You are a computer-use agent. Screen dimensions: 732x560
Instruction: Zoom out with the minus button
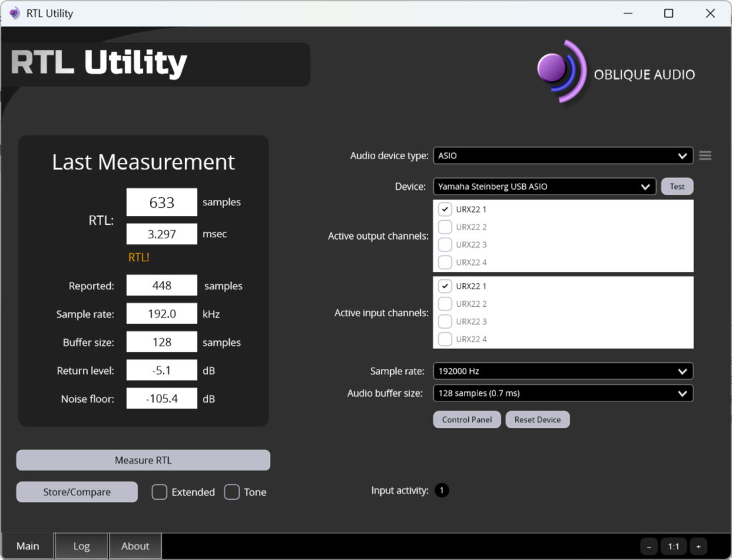pyautogui.click(x=649, y=546)
